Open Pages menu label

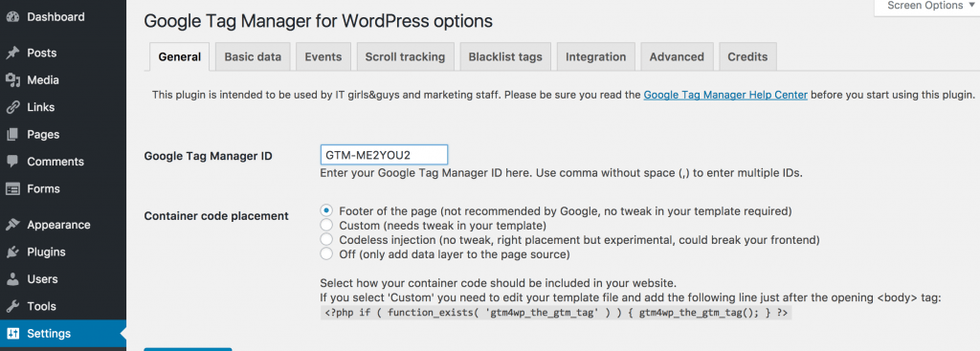(44, 134)
